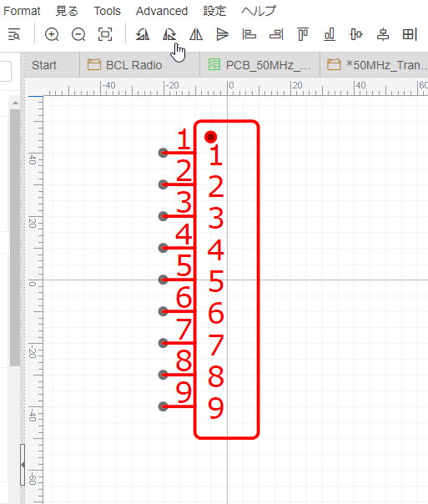Open the 見る menu
The height and width of the screenshot is (504, 428).
(67, 11)
